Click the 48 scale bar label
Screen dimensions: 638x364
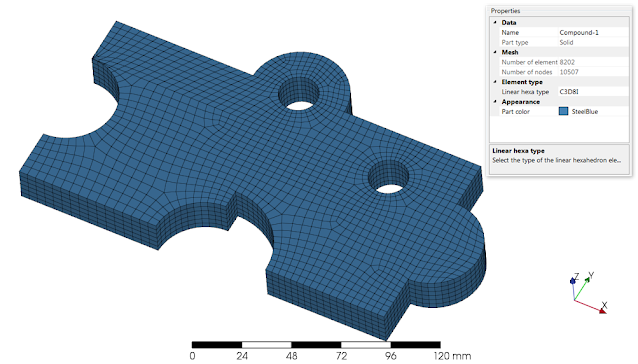[x=291, y=356]
